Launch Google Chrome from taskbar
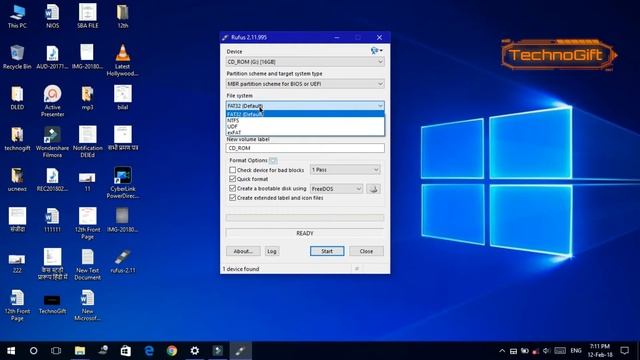This screenshot has height=360, width=640. 172,351
